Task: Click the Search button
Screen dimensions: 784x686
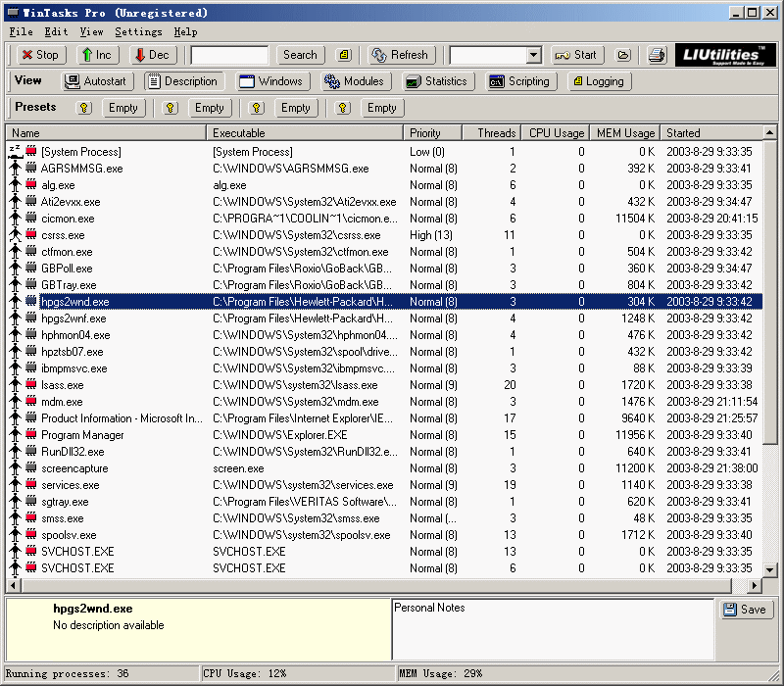Action: (300, 55)
